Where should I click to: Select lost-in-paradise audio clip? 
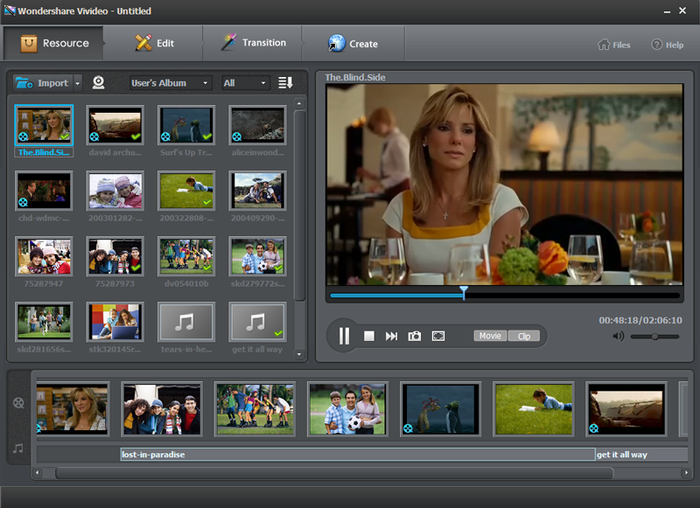358,454
